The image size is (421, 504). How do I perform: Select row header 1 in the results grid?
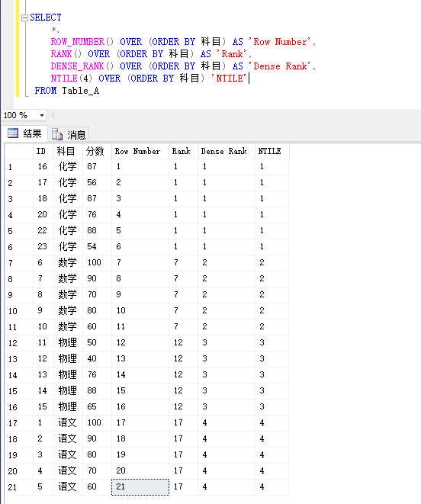(x=18, y=167)
